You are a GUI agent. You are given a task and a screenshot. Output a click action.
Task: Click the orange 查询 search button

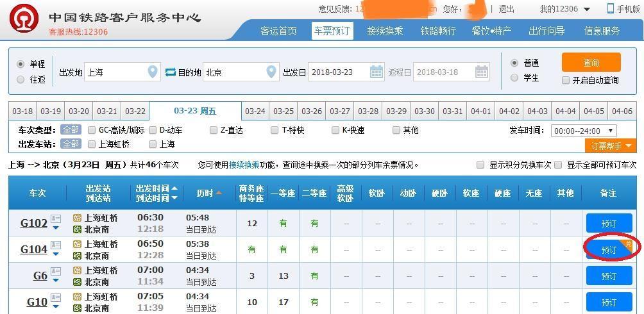click(591, 63)
